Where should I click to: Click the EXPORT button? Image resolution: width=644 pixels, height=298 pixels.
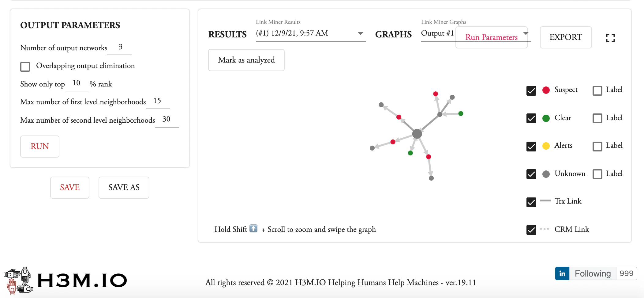(x=566, y=37)
